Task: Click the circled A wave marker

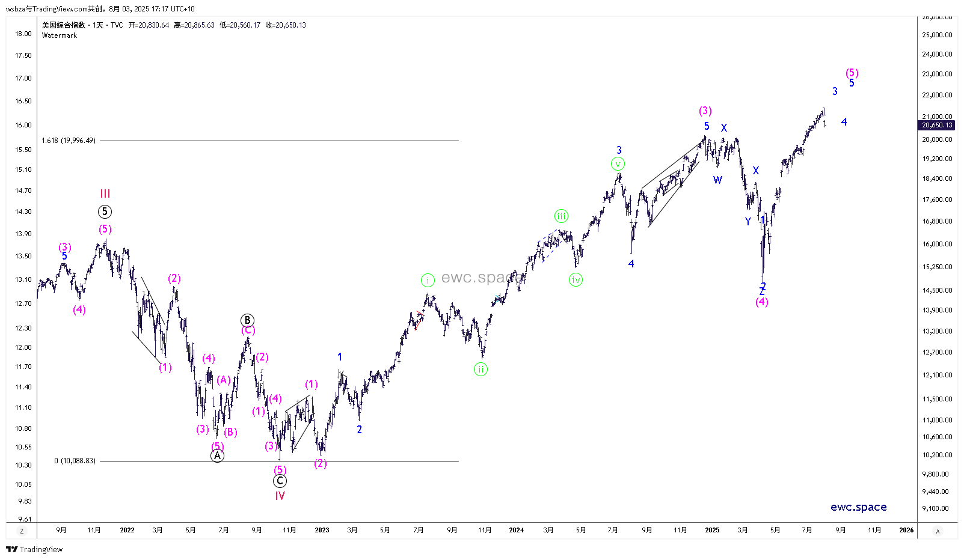Action: [x=218, y=456]
